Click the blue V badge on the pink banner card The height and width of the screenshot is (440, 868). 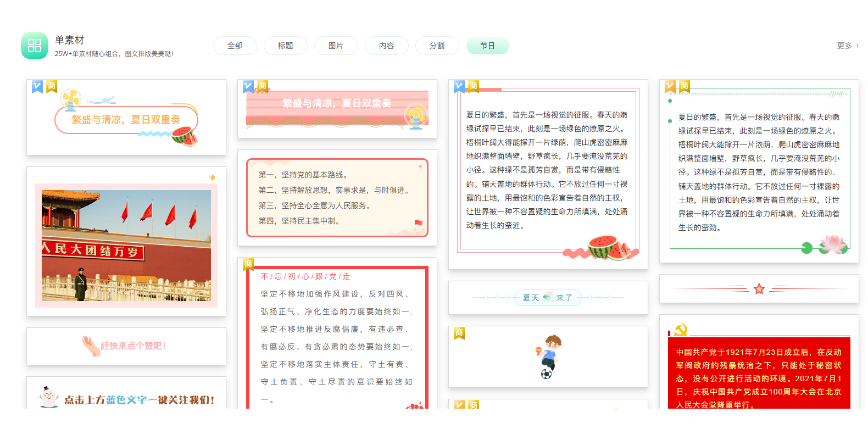(x=248, y=86)
